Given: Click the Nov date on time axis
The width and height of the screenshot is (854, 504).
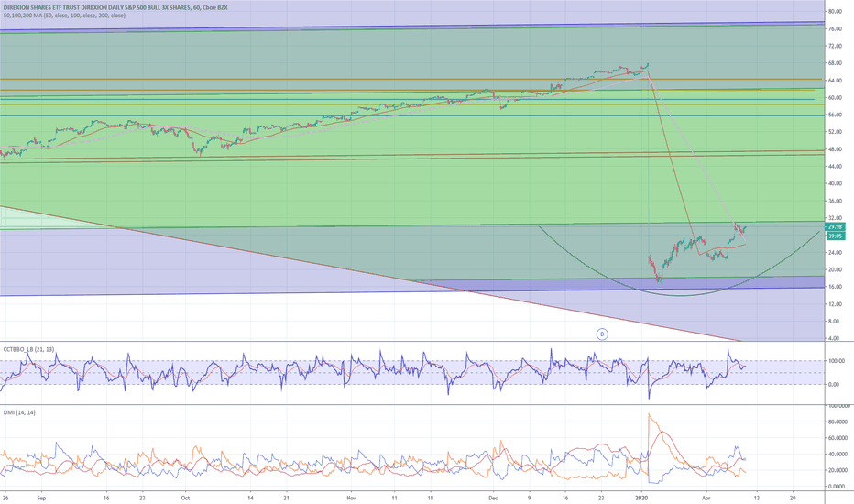Looking at the screenshot, I should [x=351, y=498].
